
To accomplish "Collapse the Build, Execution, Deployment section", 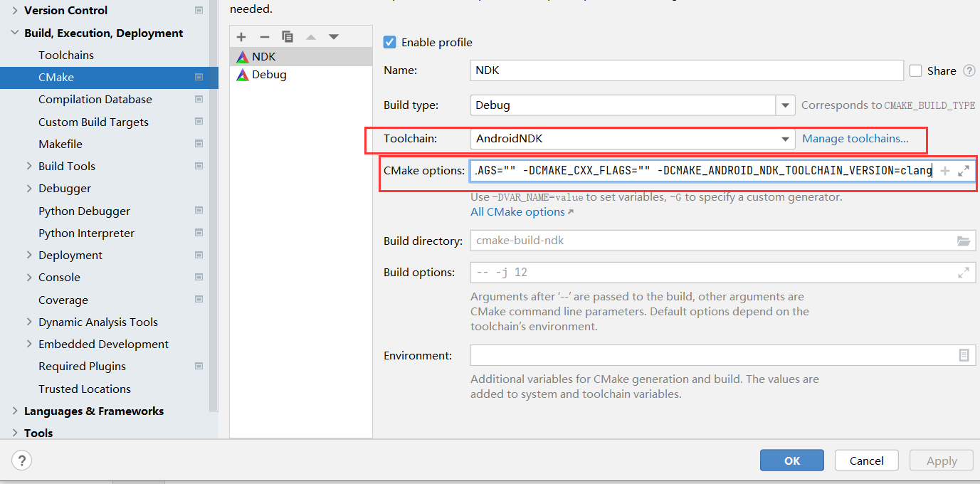I will pos(16,33).
